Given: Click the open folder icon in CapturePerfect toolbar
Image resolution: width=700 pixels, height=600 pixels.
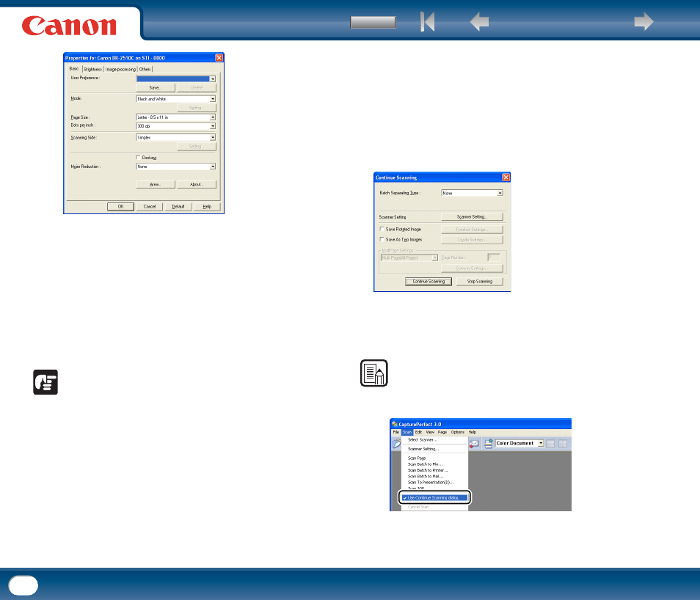Looking at the screenshot, I should [x=396, y=444].
